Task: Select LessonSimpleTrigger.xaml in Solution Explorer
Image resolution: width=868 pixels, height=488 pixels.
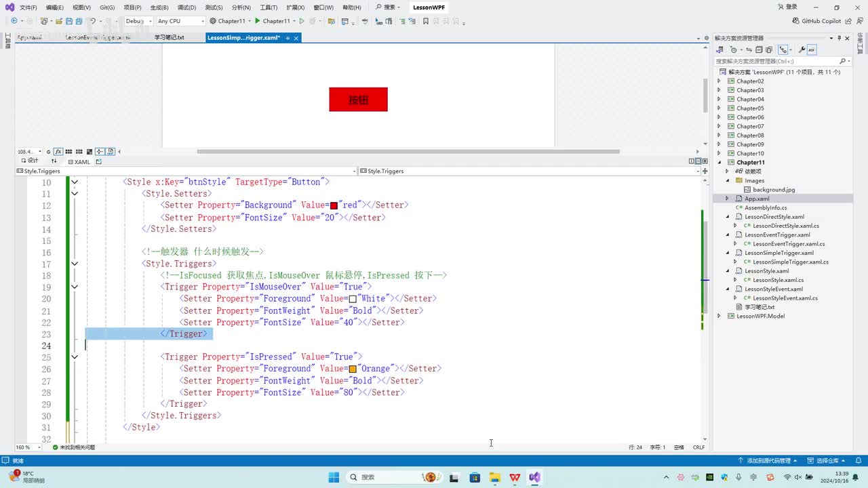Action: [778, 253]
